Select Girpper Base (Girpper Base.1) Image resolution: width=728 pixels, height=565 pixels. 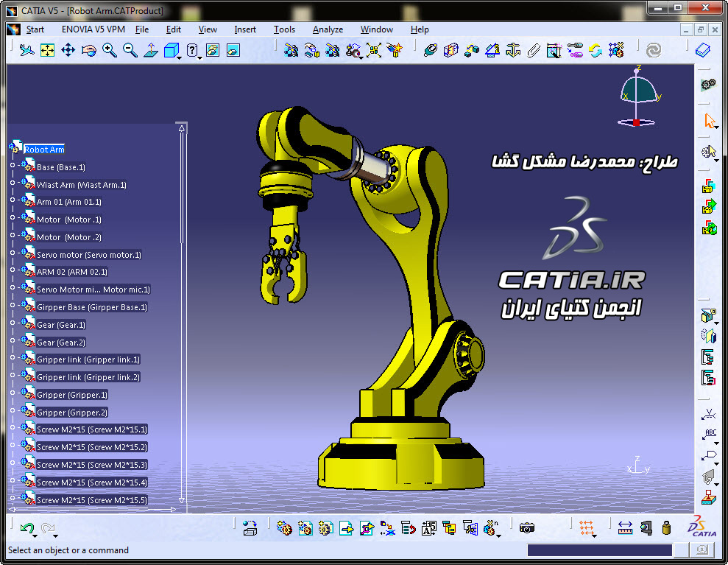(92, 307)
